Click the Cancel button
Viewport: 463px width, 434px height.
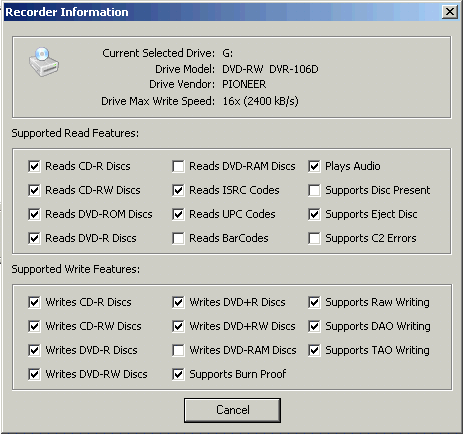click(x=232, y=410)
